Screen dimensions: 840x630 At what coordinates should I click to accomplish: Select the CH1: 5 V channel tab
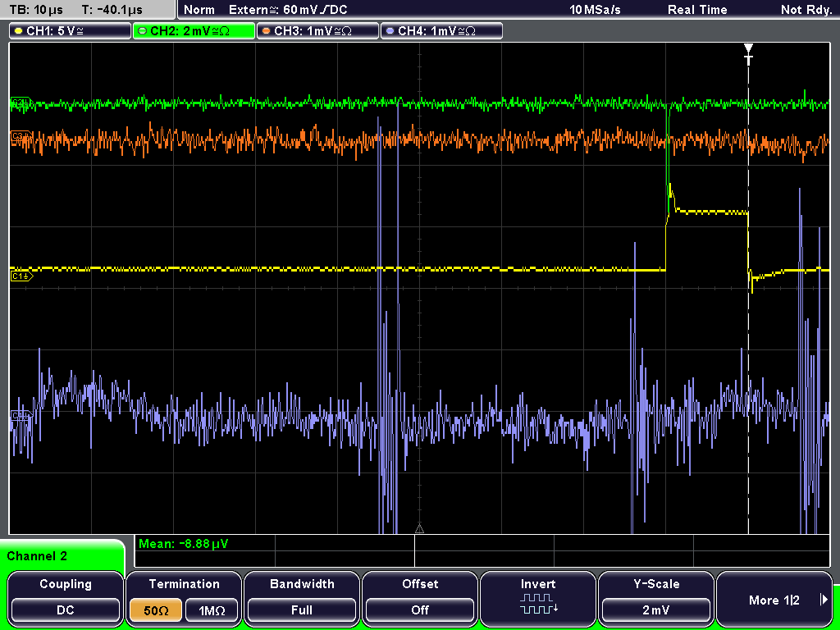click(71, 31)
